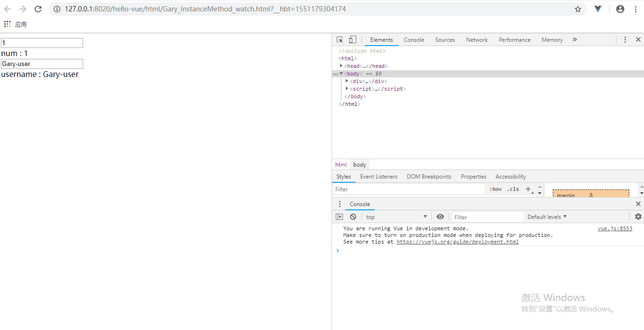
Task: Open the Memory tab
Action: pos(552,40)
